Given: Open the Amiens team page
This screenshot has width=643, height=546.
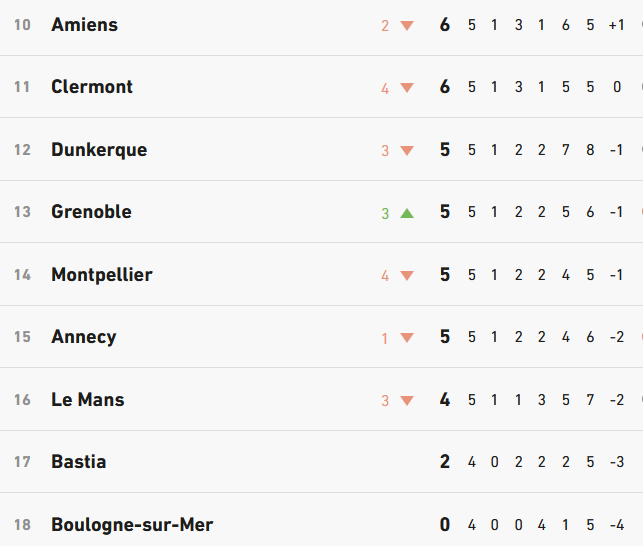Looking at the screenshot, I should point(84,25).
